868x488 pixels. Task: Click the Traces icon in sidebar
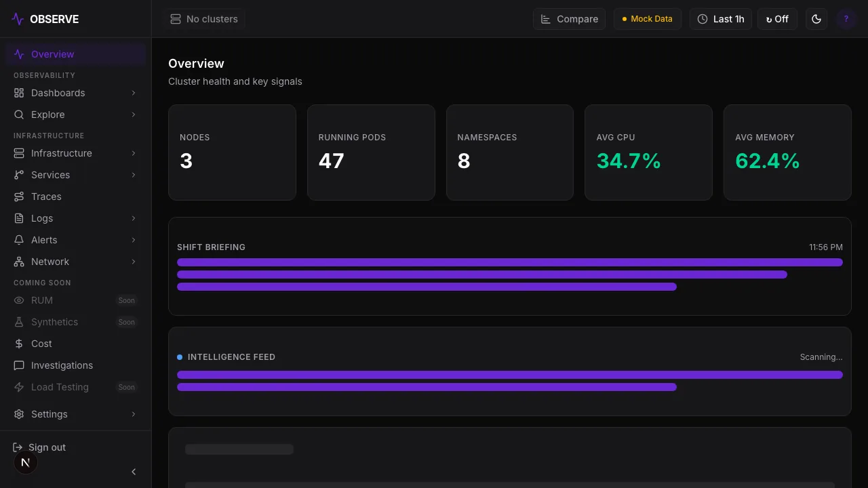coord(19,197)
